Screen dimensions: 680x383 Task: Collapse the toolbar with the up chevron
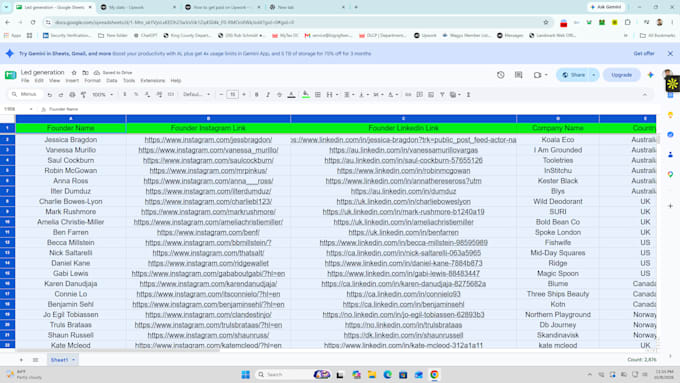[x=645, y=95]
